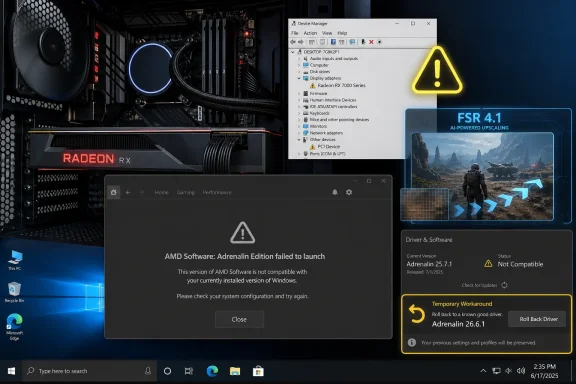This screenshot has width=576, height=384.
Task: Click the back arrow in AMD Software
Action: pos(128,192)
